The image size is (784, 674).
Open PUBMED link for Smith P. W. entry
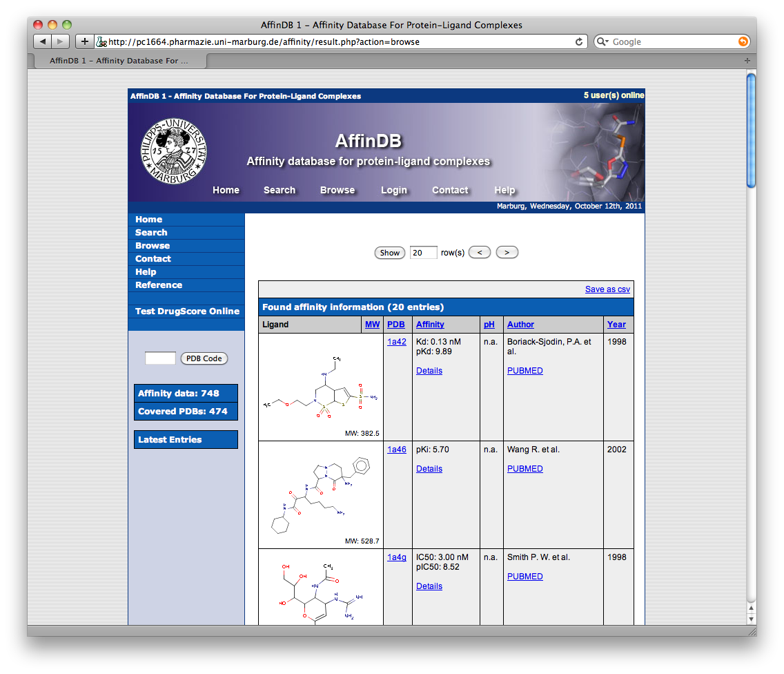[x=525, y=577]
